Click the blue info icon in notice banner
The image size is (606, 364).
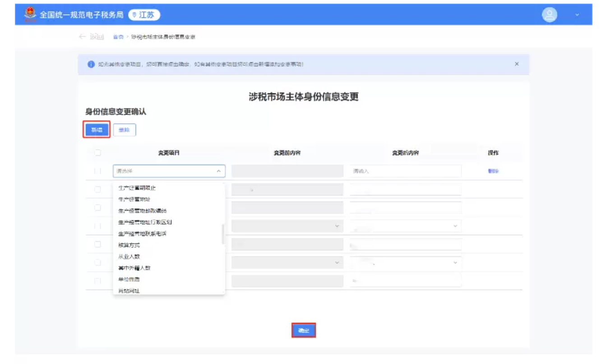pyautogui.click(x=91, y=64)
